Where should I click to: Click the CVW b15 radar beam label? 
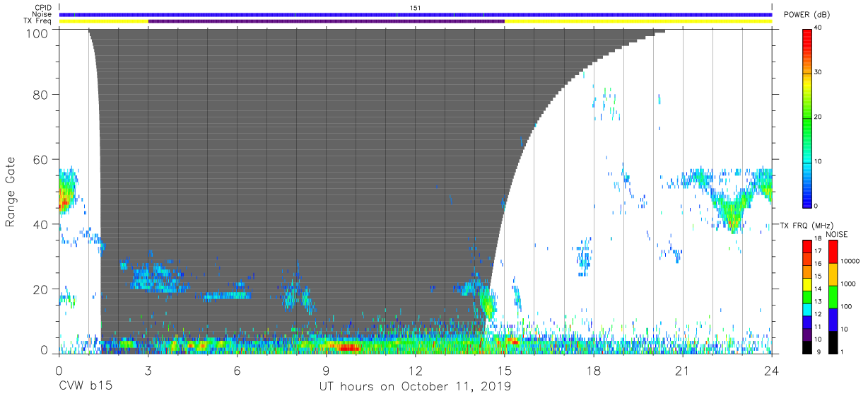(x=84, y=387)
